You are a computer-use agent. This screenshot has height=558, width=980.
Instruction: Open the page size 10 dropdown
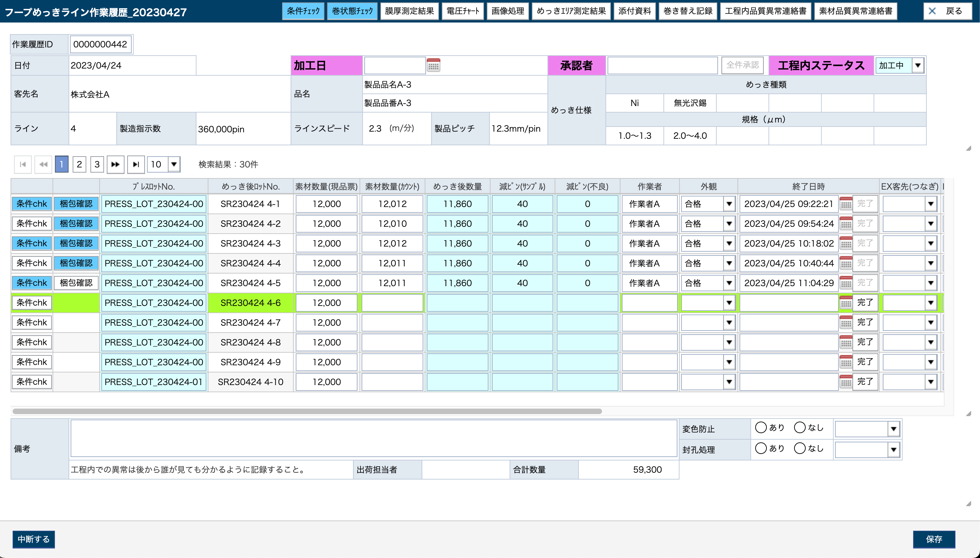174,164
